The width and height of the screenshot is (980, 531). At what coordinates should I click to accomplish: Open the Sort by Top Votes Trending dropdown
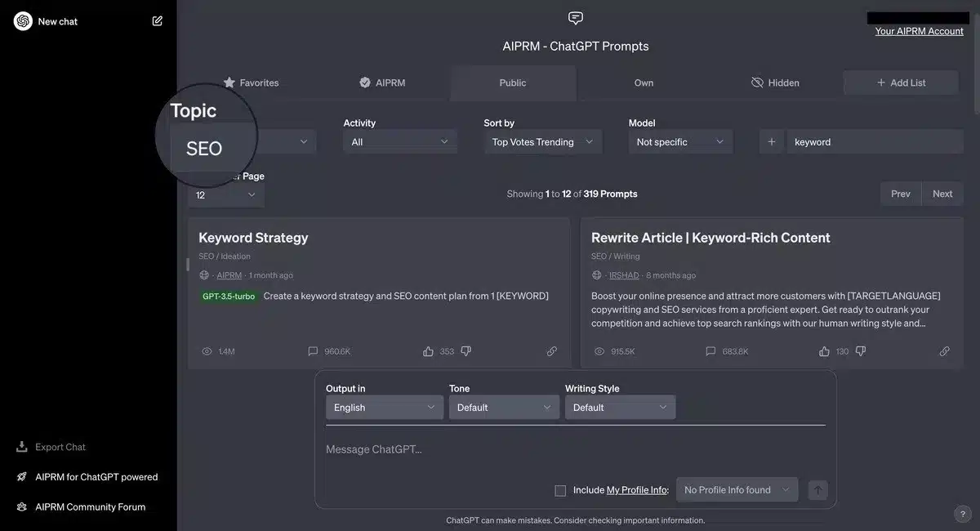click(x=543, y=142)
